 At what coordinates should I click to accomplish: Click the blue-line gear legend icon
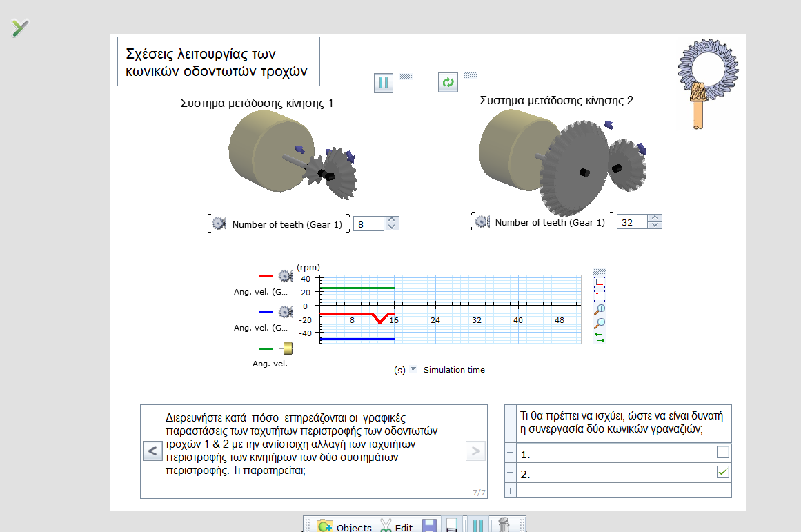click(286, 313)
